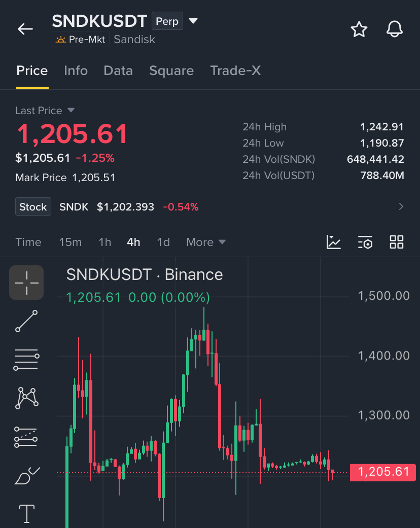The width and height of the screenshot is (420, 528).
Task: Open the Trade-X tab
Action: tap(235, 71)
